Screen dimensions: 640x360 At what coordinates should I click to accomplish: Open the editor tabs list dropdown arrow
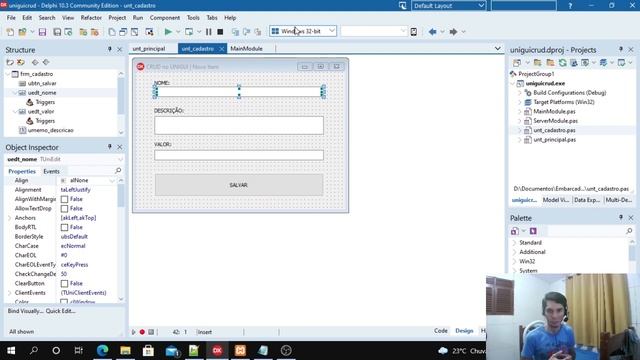pyautogui.click(x=498, y=49)
